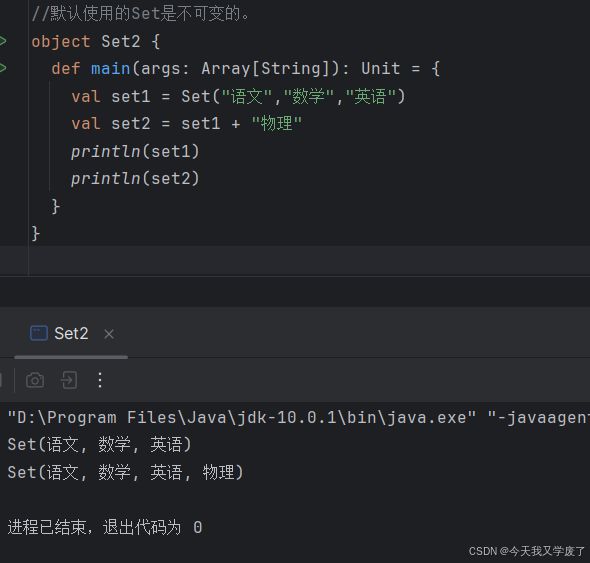
Task: Click println(set2) statement
Action: point(135,178)
